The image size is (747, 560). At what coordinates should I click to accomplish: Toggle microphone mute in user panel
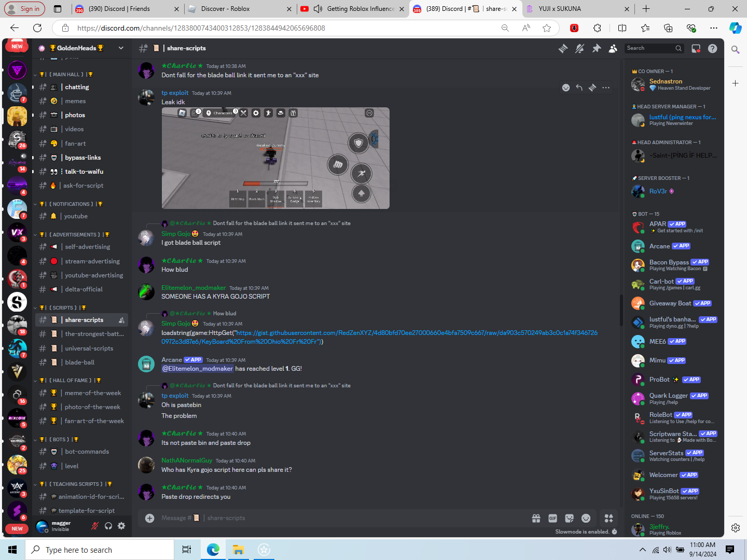point(94,526)
